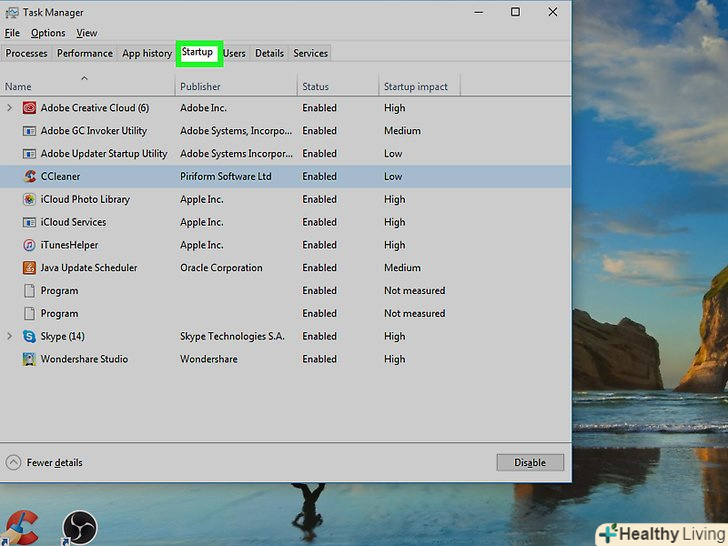Viewport: 728px width, 546px height.
Task: Open the Options menu
Action: [48, 33]
